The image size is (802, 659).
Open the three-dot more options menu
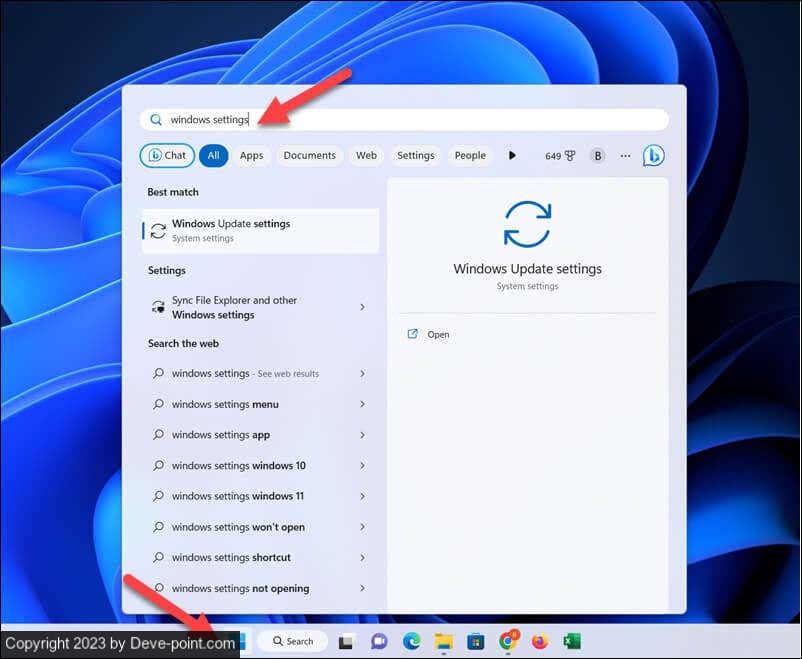click(x=625, y=155)
